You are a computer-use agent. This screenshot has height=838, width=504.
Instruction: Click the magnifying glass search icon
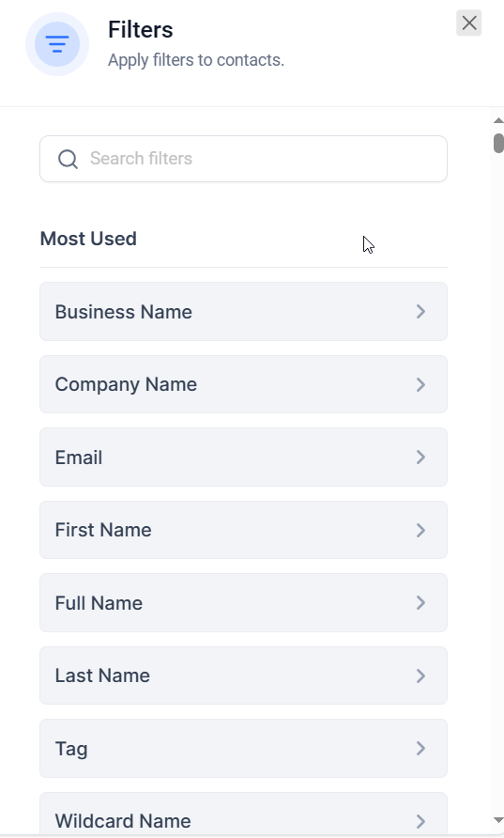coord(68,159)
